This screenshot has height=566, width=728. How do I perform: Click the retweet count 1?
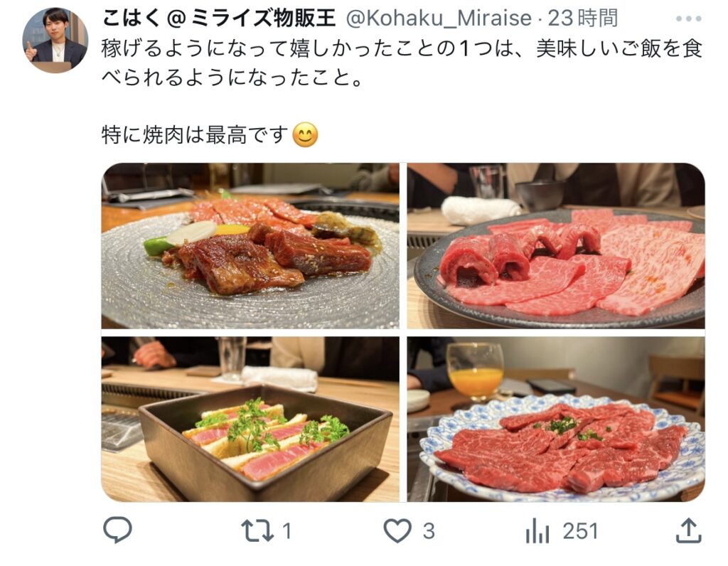(287, 530)
